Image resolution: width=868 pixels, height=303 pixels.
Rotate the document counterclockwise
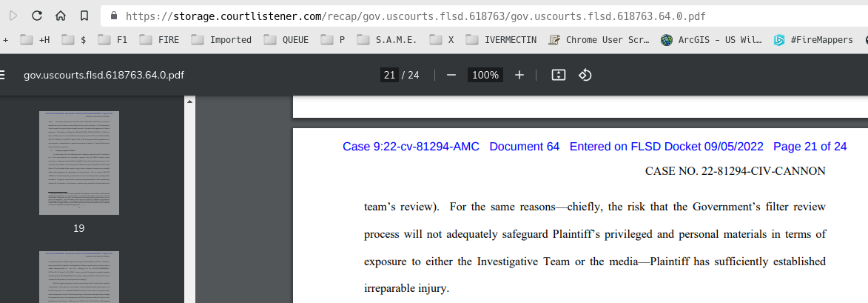coord(585,75)
